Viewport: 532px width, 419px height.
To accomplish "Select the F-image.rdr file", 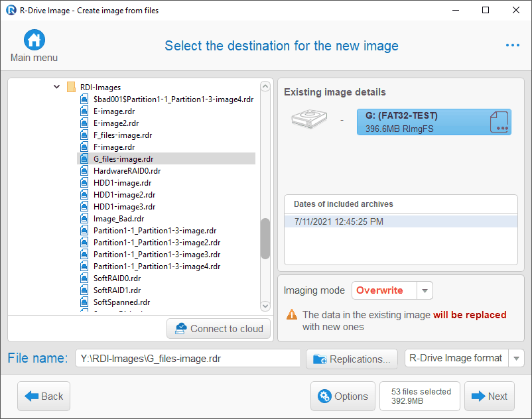I will [114, 147].
